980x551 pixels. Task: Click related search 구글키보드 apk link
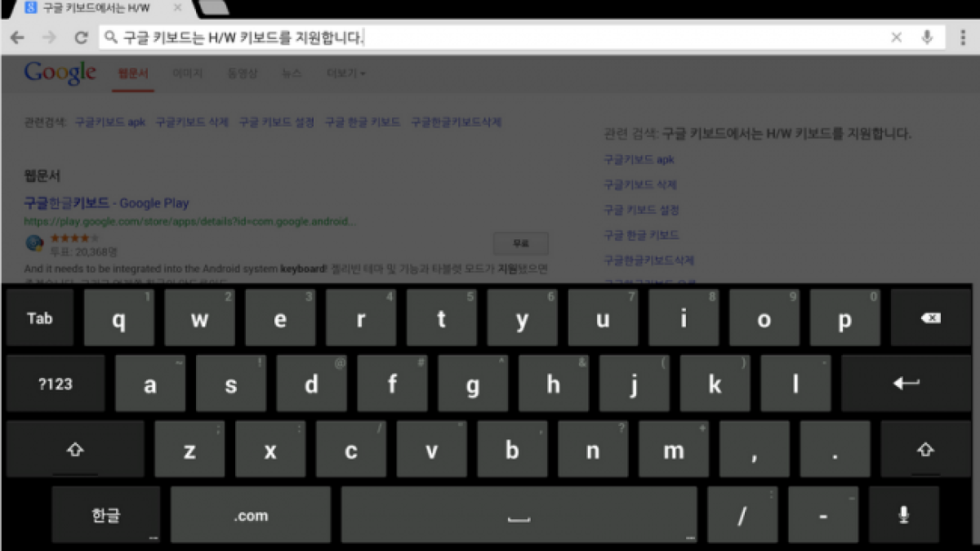[x=109, y=122]
